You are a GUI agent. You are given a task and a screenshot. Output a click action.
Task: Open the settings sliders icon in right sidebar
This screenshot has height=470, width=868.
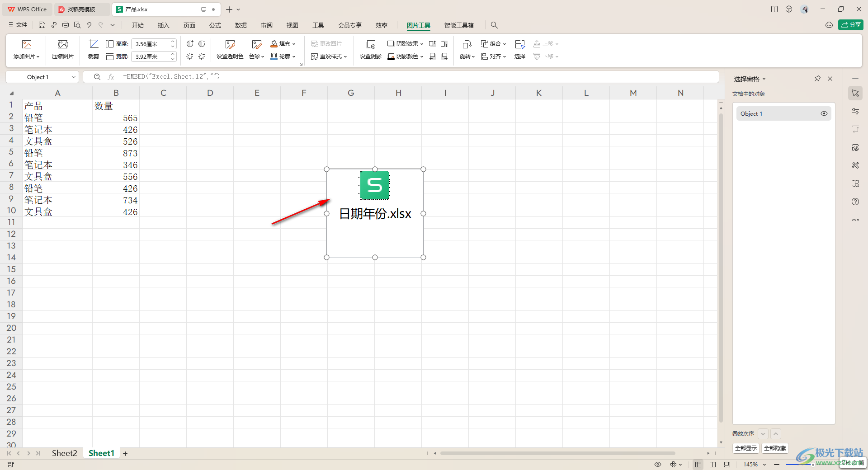[x=855, y=111]
